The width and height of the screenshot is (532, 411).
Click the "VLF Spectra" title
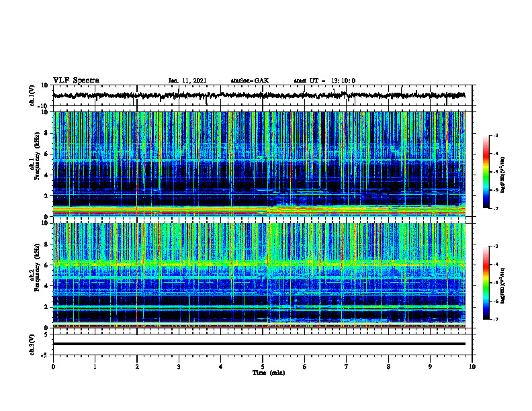pos(76,81)
